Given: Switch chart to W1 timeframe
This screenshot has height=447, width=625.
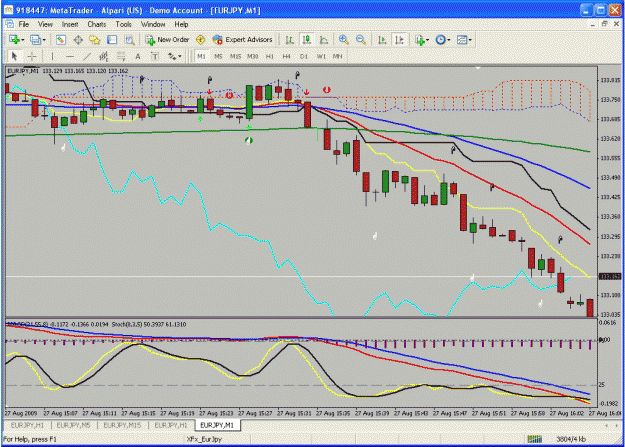Looking at the screenshot, I should pos(321,57).
